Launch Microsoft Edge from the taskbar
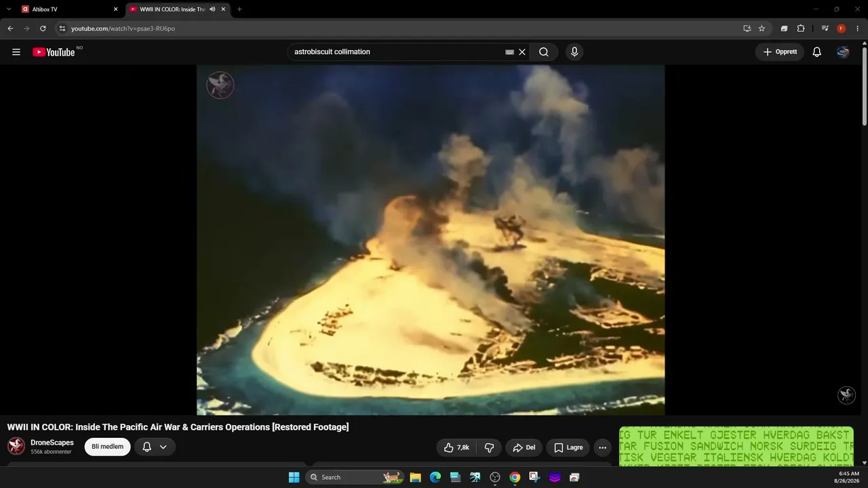 click(435, 477)
